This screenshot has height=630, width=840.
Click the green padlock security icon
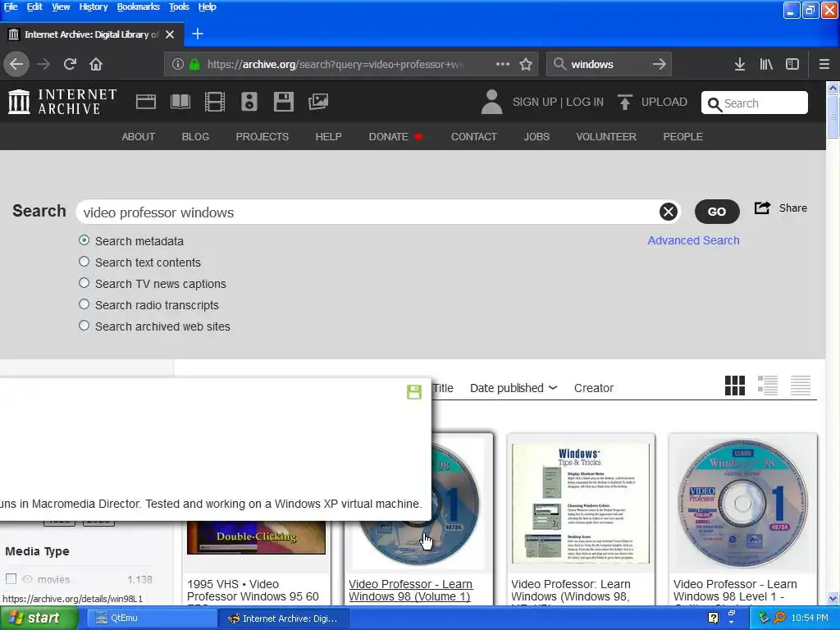click(194, 64)
